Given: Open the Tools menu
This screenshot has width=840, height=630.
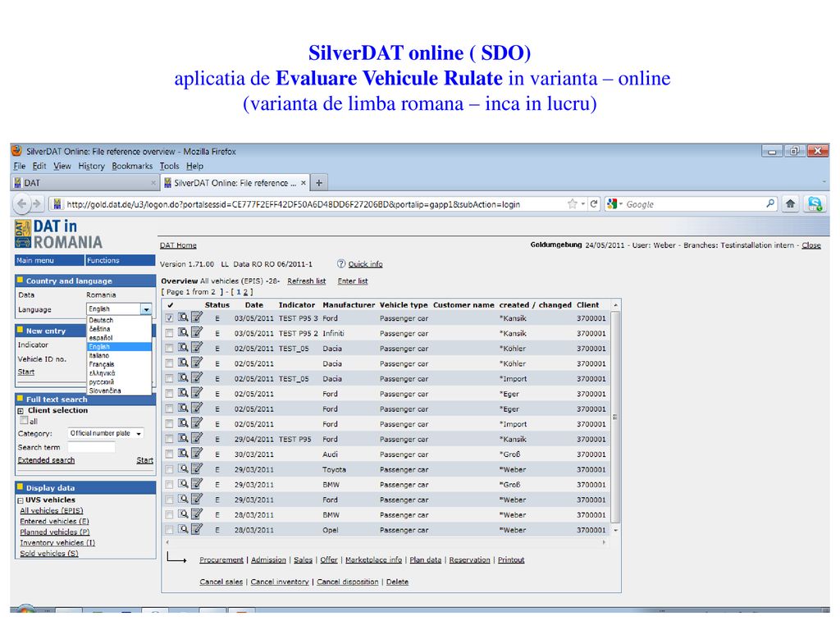Looking at the screenshot, I should 169,166.
